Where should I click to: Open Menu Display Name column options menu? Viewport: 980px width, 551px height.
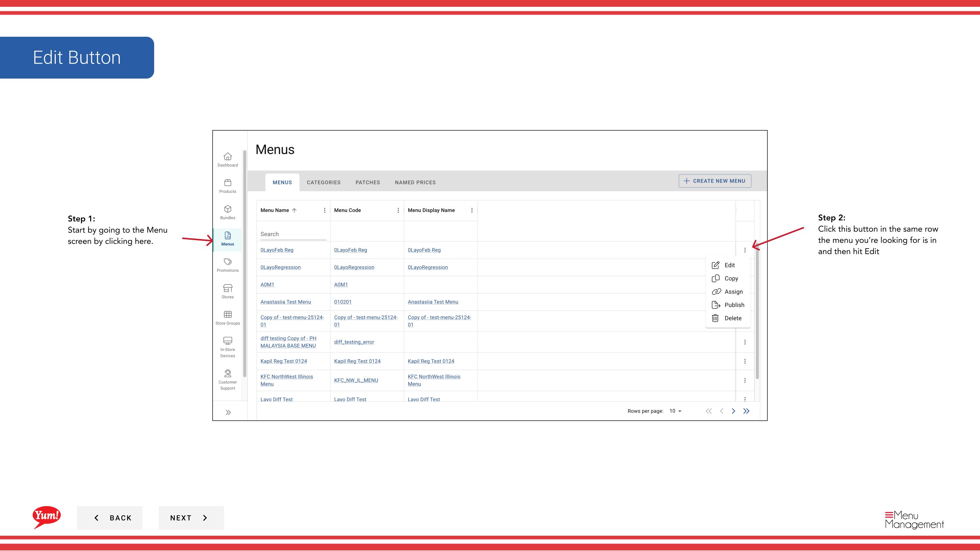point(472,210)
